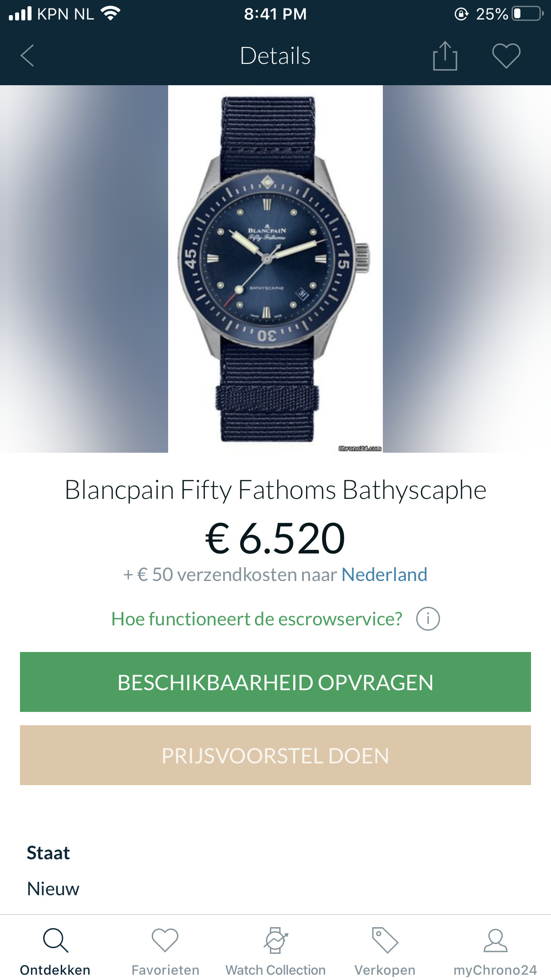551x980 pixels.
Task: Toggle the favorite heart in header
Action: [506, 56]
